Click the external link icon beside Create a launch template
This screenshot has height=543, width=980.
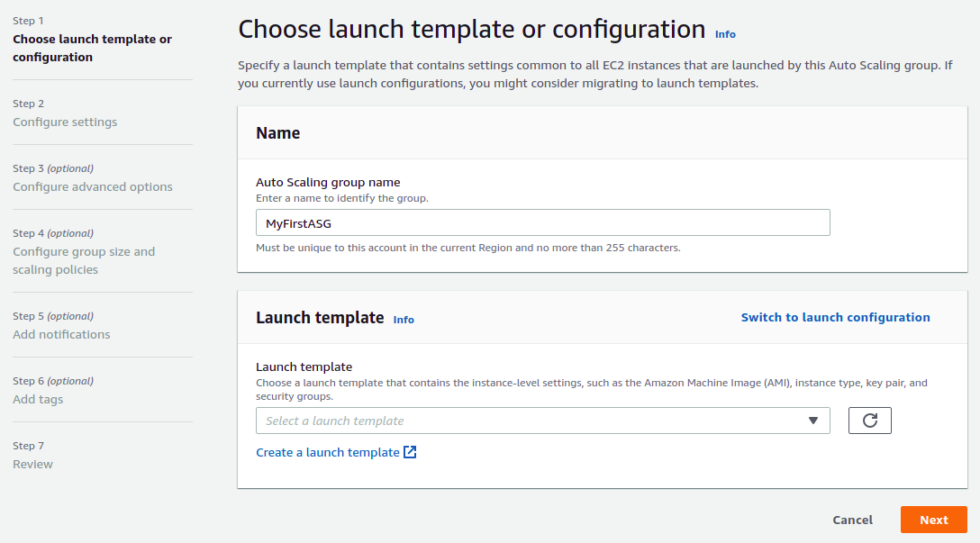[410, 452]
